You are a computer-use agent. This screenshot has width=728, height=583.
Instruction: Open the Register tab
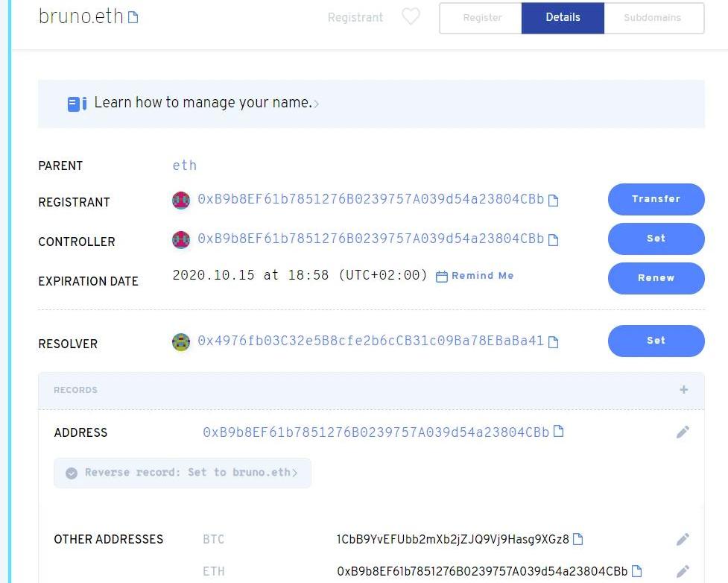pos(482,18)
